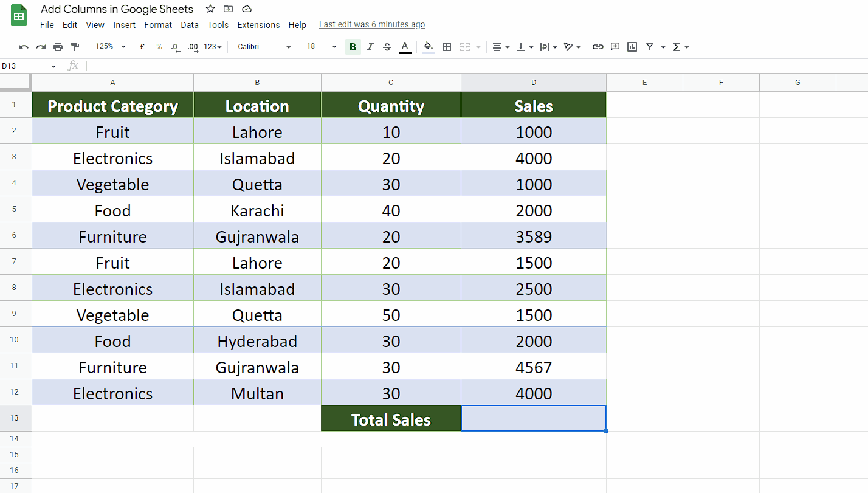Create a filter using the funnel icon
868x493 pixels.
pyautogui.click(x=650, y=46)
